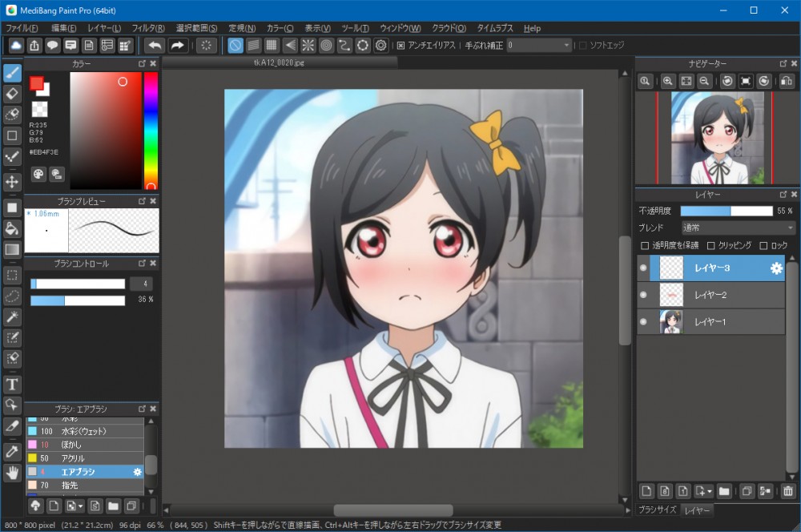Undock the カラー panel

point(142,63)
